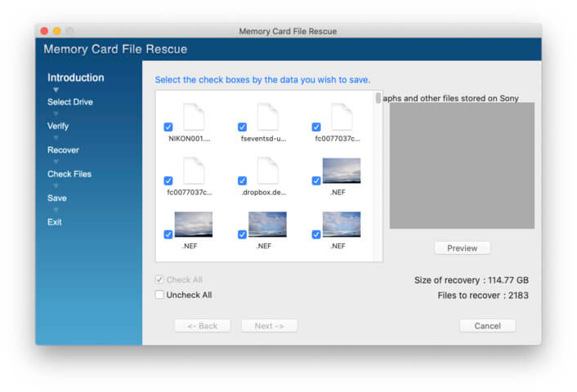Viewport: 577px width, 392px height.
Task: Click the NIKON001.... file name
Action: point(189,139)
